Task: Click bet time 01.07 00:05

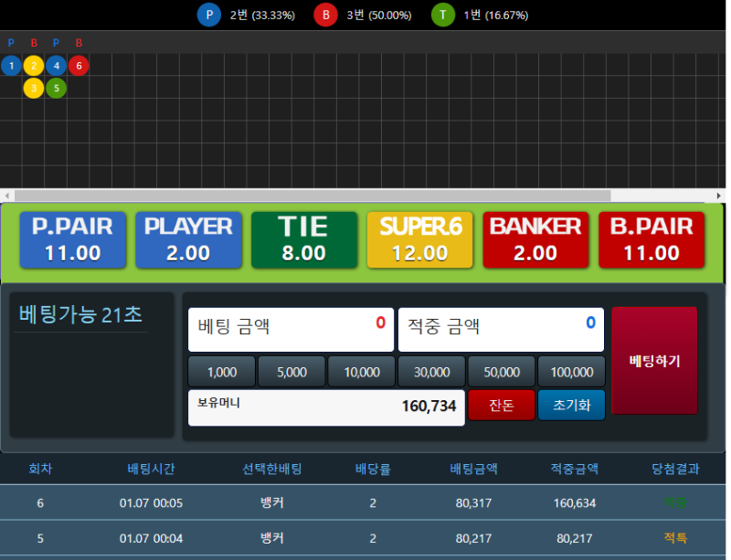Action: tap(151, 502)
